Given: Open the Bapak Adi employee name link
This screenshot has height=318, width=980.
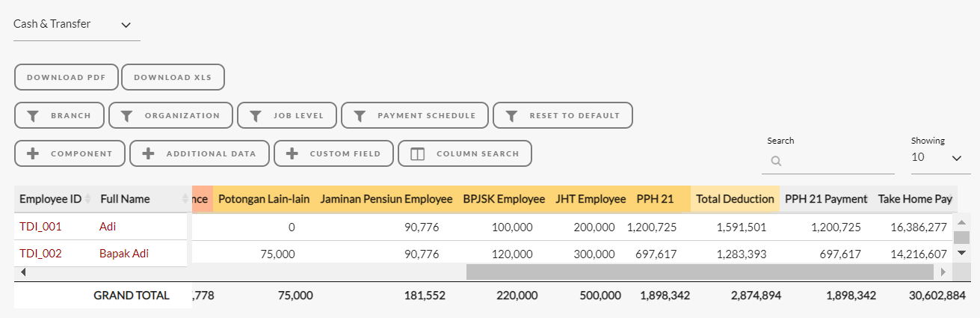Looking at the screenshot, I should click(x=124, y=254).
